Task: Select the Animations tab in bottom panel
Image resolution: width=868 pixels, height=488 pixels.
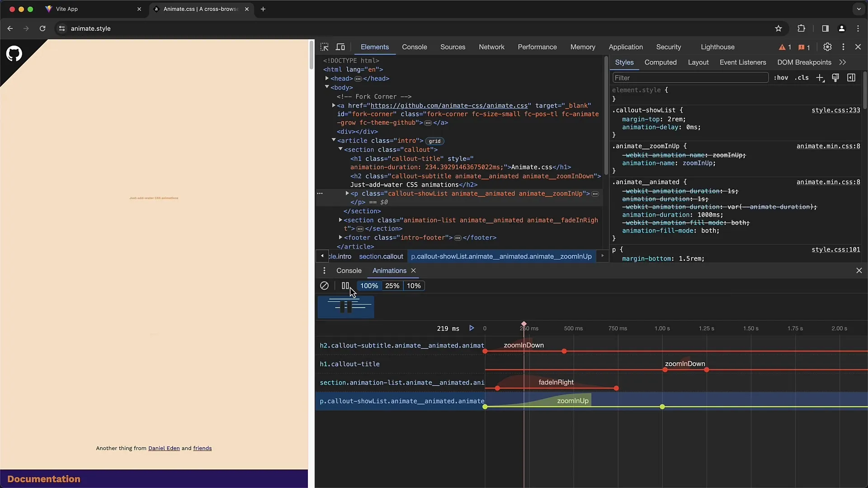Action: pyautogui.click(x=390, y=270)
